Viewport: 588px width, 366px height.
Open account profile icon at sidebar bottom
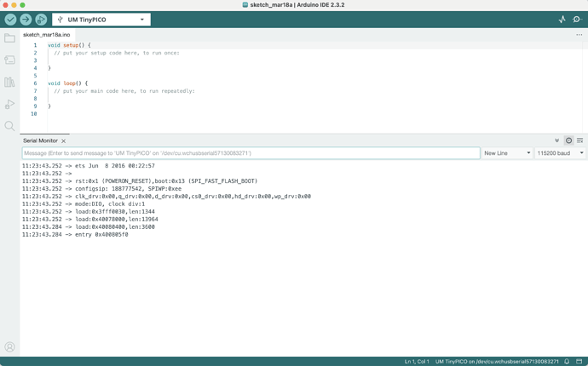(9, 347)
